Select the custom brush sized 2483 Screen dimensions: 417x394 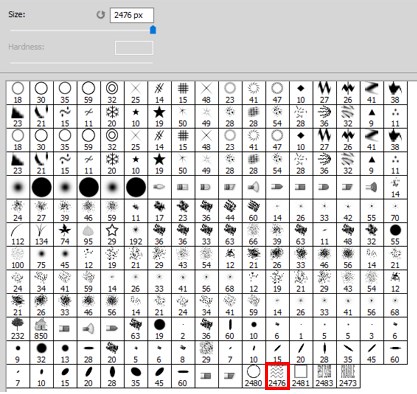point(324,376)
